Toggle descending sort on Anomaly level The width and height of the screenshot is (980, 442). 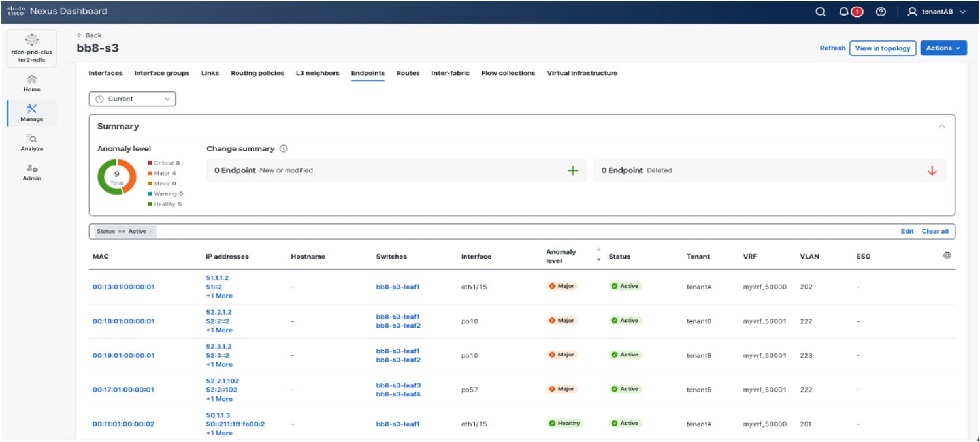(x=599, y=260)
